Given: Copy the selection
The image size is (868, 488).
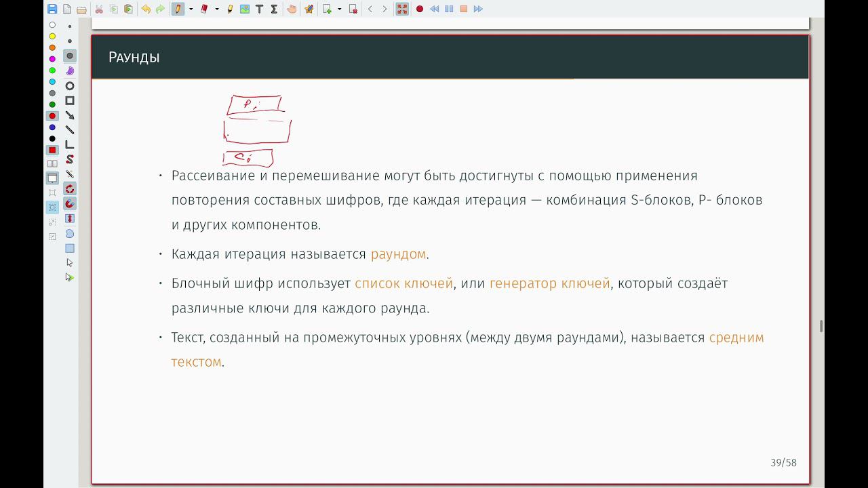Looking at the screenshot, I should coord(113,9).
